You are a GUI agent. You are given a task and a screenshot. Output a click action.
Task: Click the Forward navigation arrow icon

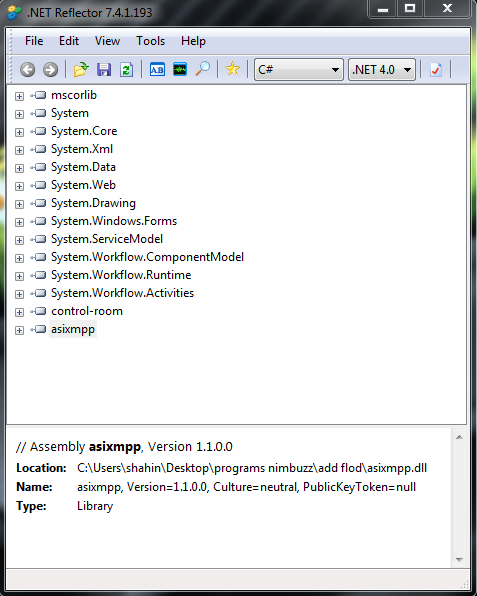pyautogui.click(x=50, y=70)
